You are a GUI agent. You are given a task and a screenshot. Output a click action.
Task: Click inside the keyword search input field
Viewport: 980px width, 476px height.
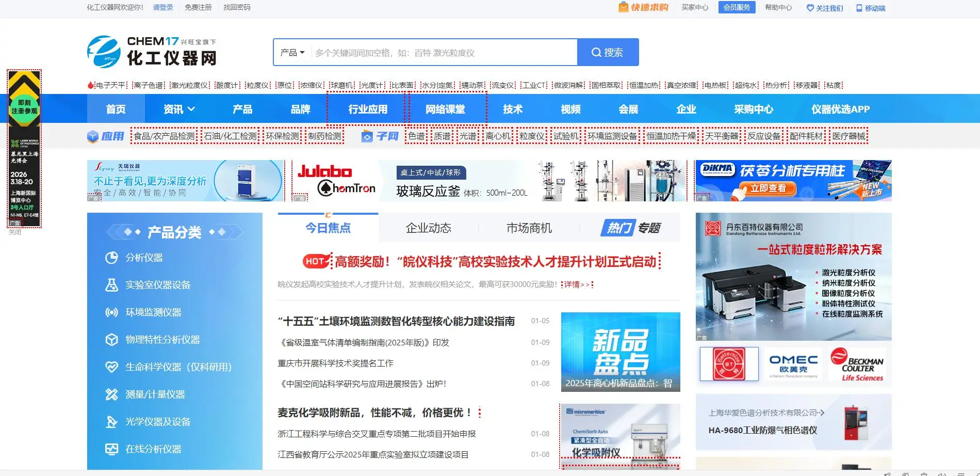click(444, 52)
